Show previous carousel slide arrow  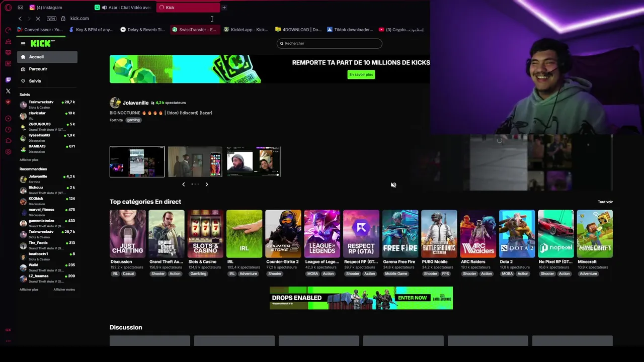[184, 185]
